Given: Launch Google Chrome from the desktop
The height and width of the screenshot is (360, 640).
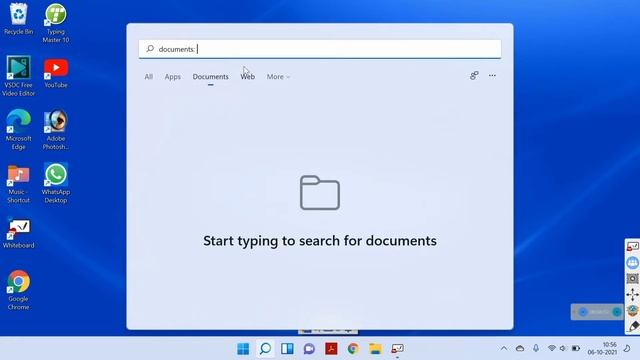Looking at the screenshot, I should pos(18,290).
